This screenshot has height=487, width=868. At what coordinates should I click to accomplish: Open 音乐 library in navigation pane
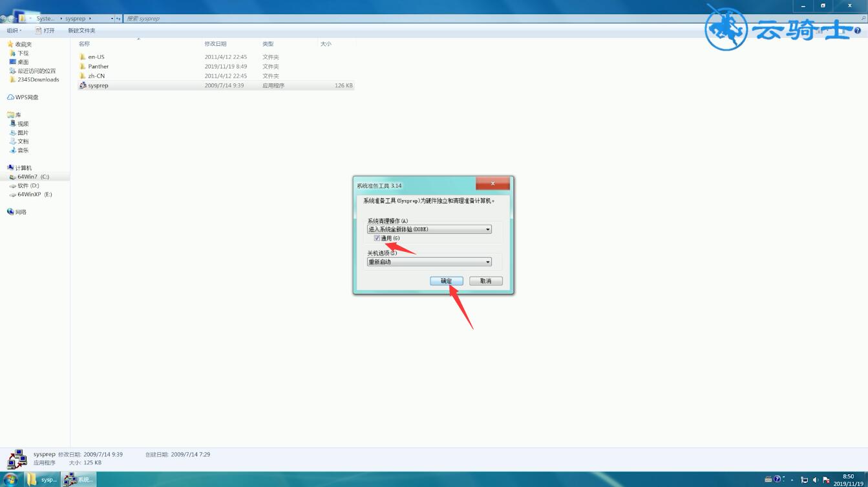23,150
